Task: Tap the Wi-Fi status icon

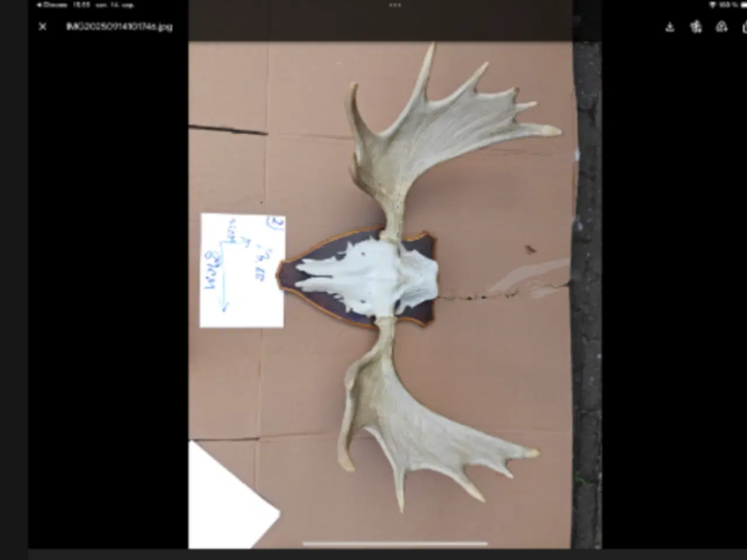Action: [x=712, y=5]
